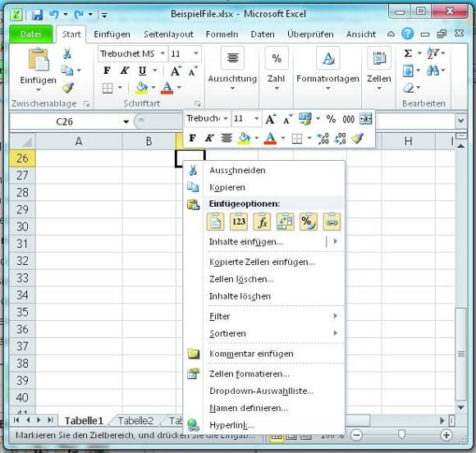The image size is (476, 453).
Task: Click the zoom slider handle in status bar
Action: [x=401, y=435]
